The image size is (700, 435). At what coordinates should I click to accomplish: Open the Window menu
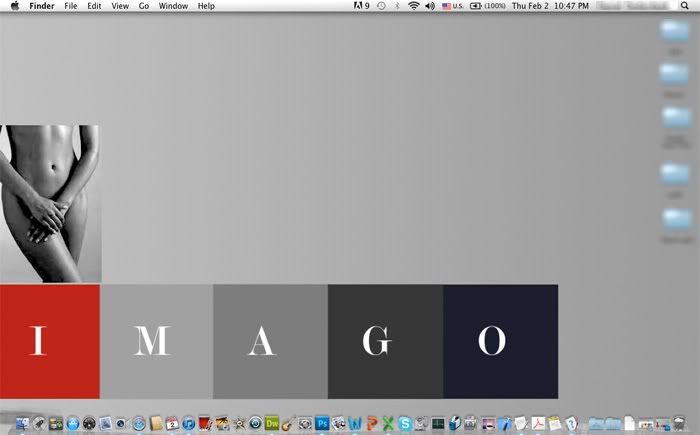(173, 6)
